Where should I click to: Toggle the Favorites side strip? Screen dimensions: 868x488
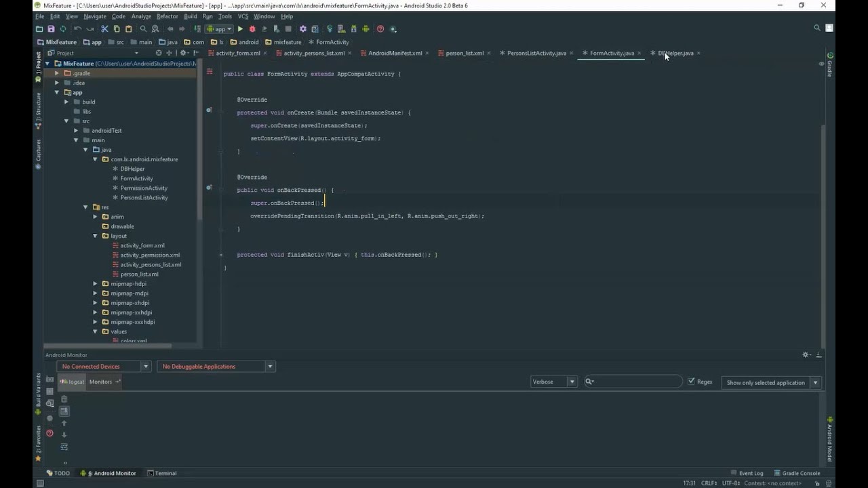click(x=38, y=445)
